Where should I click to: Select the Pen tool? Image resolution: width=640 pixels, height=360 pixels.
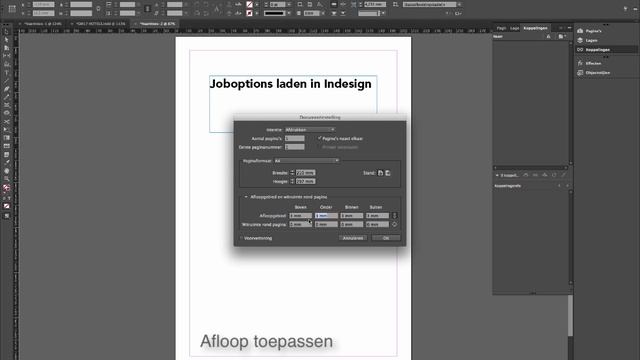7,89
